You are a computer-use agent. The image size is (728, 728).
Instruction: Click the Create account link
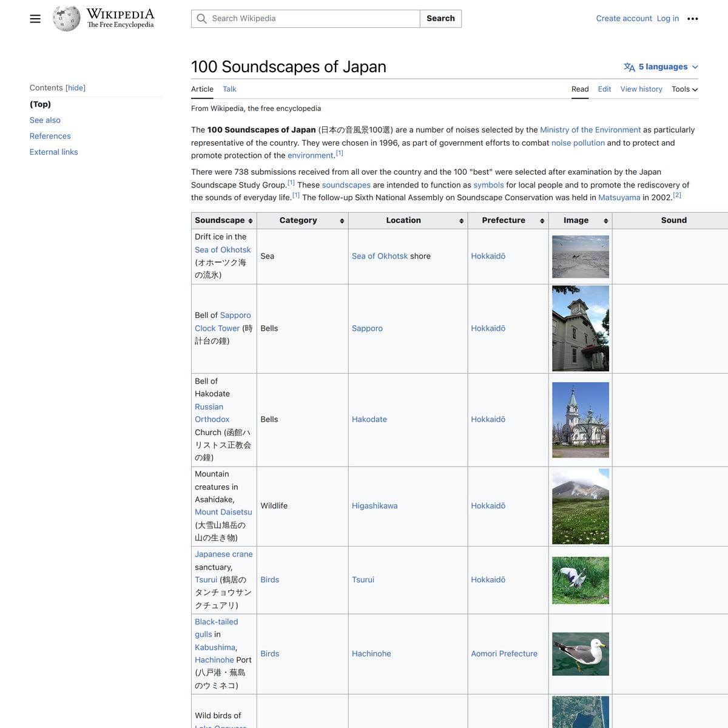tap(624, 19)
